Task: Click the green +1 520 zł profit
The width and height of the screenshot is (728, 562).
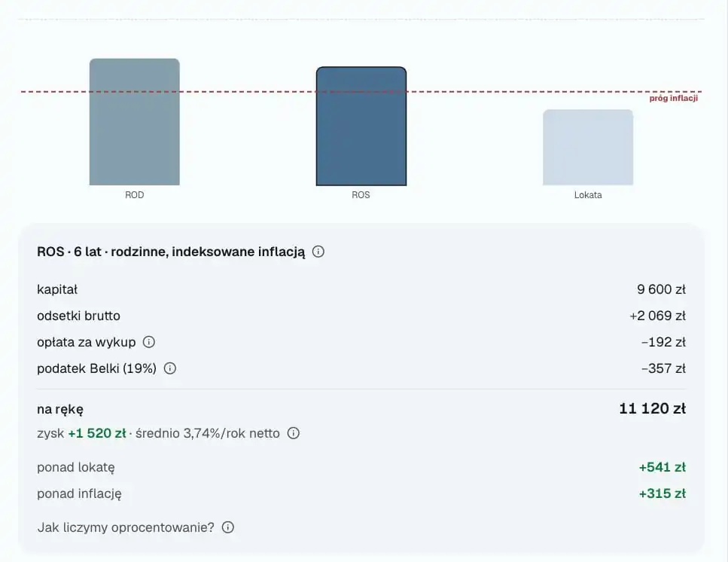Action: (97, 433)
